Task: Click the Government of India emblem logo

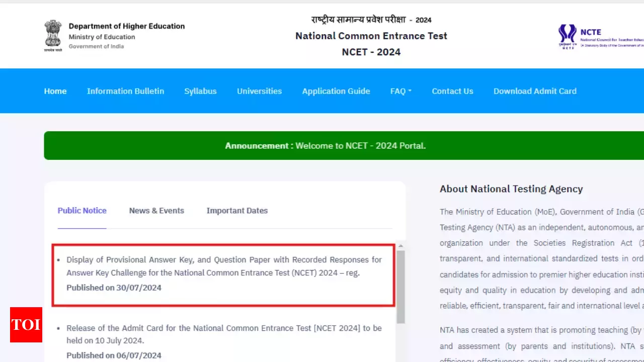Action: coord(53,36)
